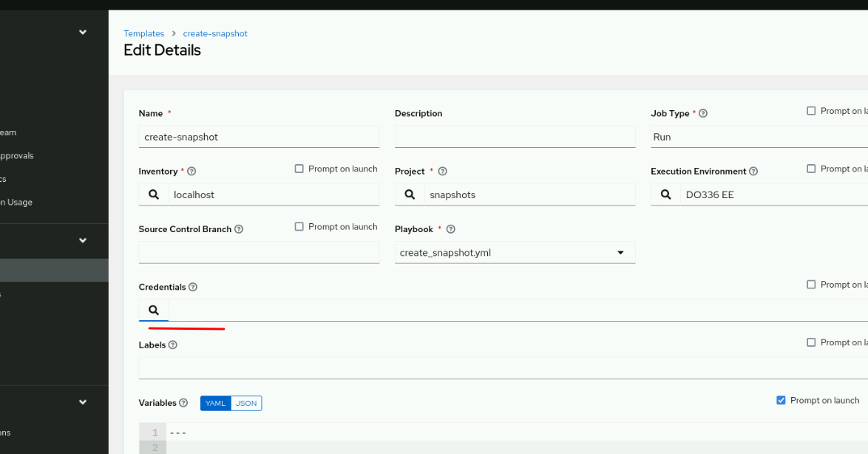Open the Job Type Run dropdown

[758, 137]
